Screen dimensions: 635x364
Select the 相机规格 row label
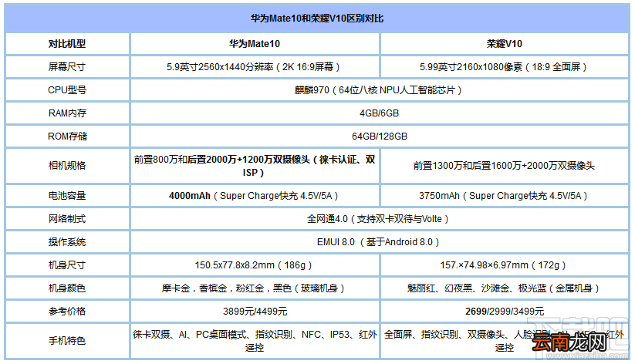67,166
